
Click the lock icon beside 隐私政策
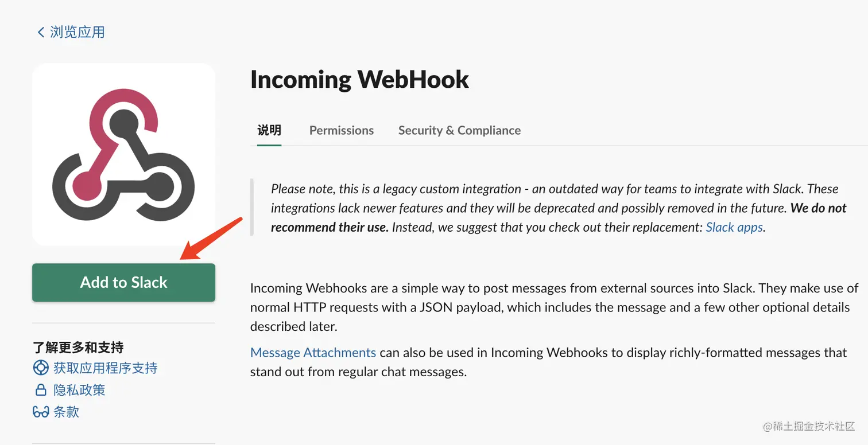[x=41, y=391]
